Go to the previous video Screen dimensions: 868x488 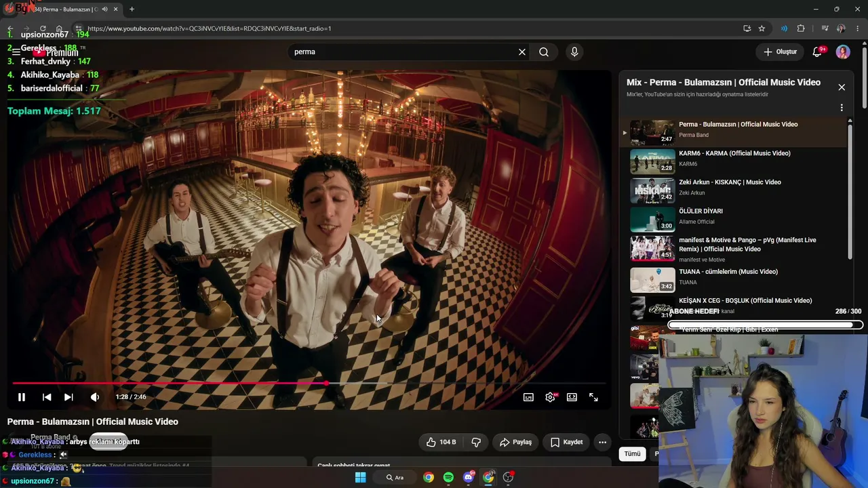pos(47,397)
